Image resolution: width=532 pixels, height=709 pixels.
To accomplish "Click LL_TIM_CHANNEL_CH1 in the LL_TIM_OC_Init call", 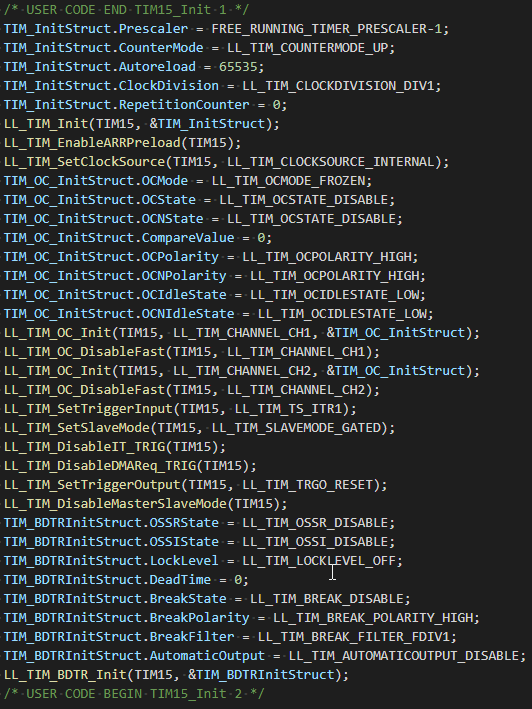I will point(242,332).
